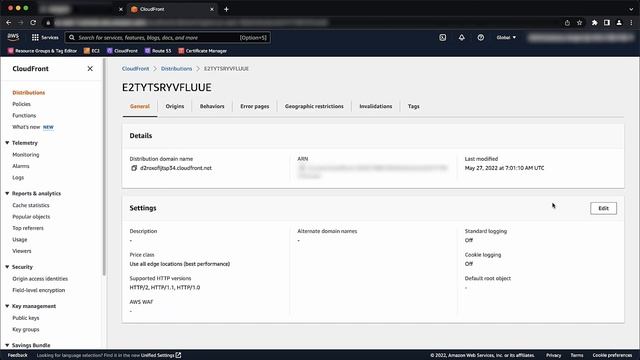The image size is (640, 360).
Task: Click the sidebar vertical scrollbar
Action: pos(104,167)
